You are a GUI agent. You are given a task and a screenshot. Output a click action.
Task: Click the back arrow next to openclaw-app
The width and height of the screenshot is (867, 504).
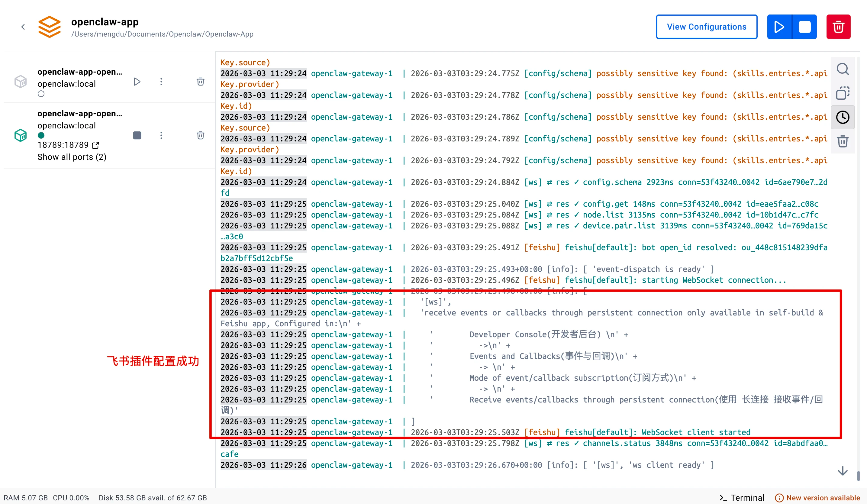point(23,27)
